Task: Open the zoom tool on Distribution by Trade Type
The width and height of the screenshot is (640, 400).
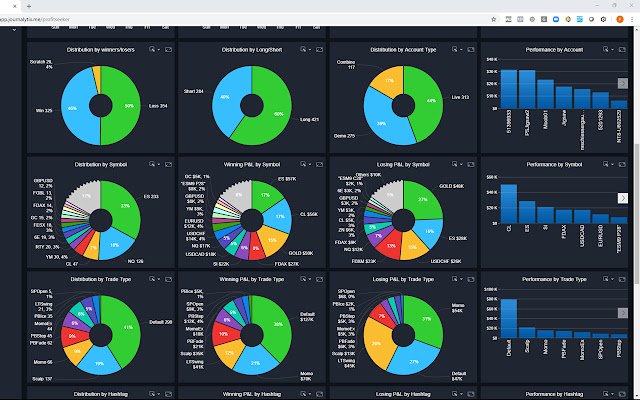Action: pyautogui.click(x=152, y=279)
